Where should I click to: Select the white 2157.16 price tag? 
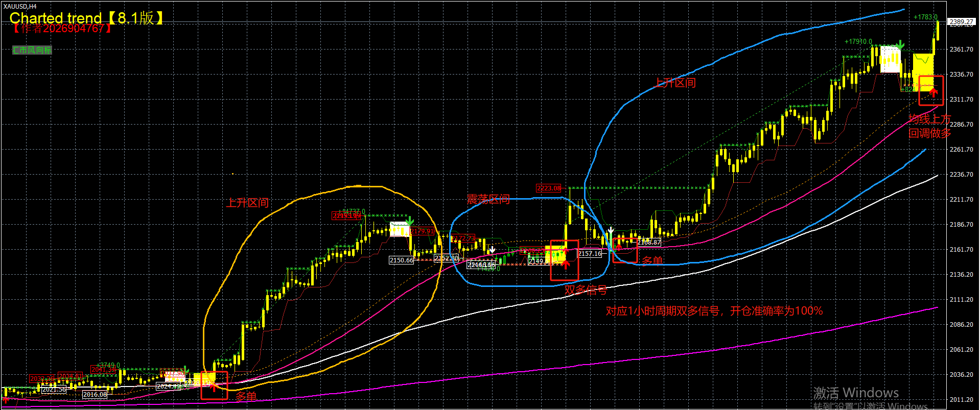(x=590, y=254)
